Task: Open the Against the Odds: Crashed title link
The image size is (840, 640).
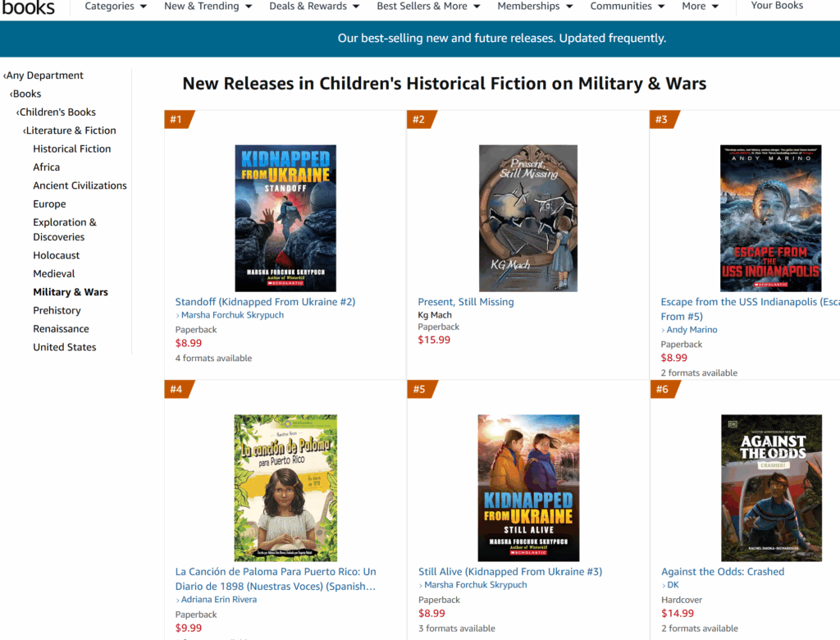Action: [x=723, y=572]
